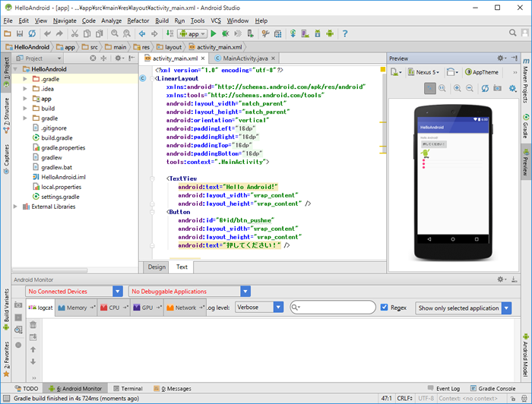Viewport: 532px width, 404px height.
Task: Toggle the Regex checkbox in logcat
Action: coord(384,307)
